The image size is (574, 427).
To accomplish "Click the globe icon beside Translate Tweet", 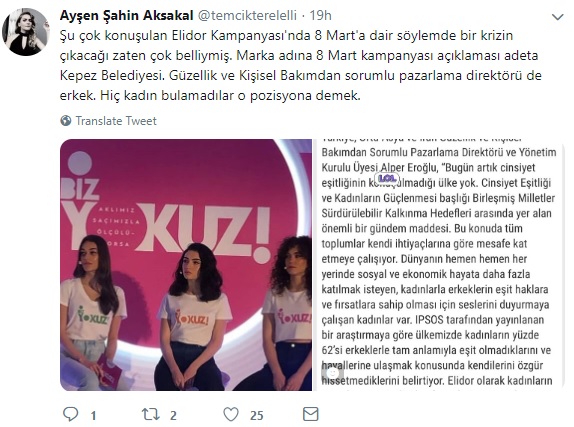I will click(66, 120).
